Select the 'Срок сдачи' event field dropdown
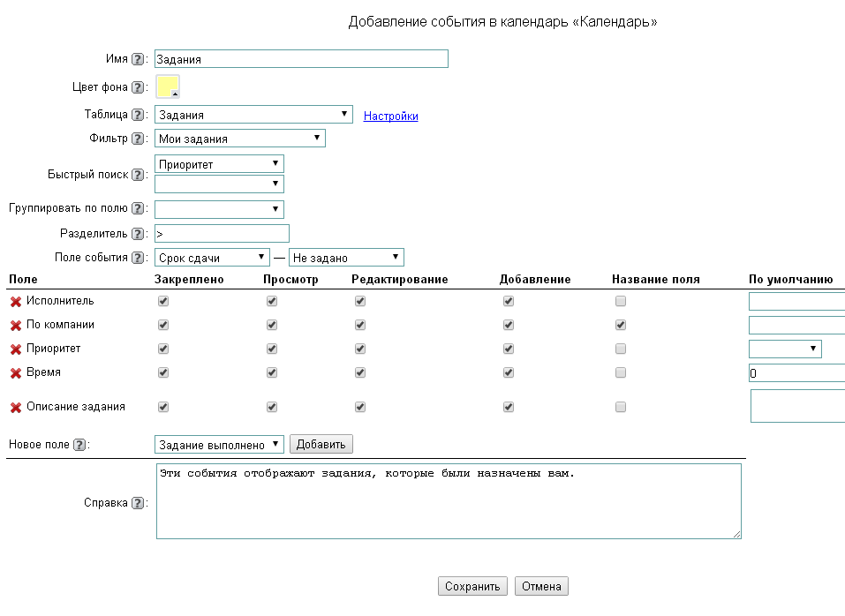845x616 pixels. [x=212, y=258]
